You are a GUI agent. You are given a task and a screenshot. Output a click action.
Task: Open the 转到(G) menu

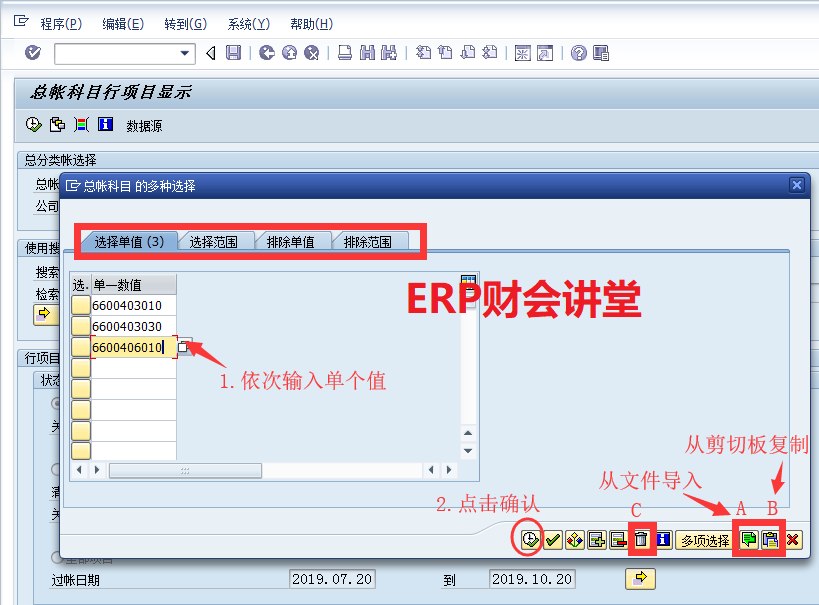[185, 24]
